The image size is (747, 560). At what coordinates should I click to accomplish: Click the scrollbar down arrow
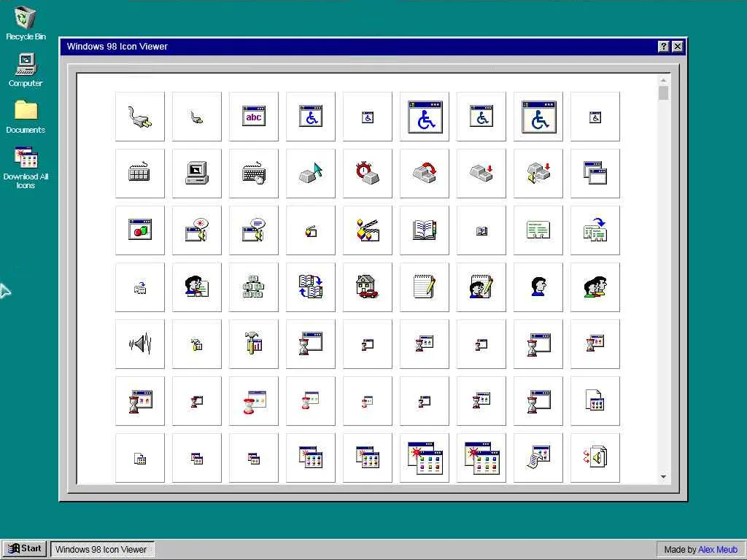pos(663,477)
